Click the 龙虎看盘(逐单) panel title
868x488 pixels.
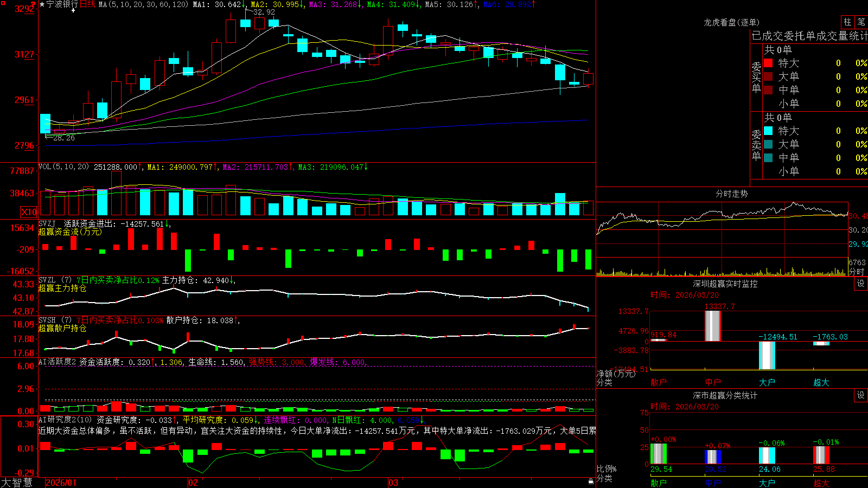tap(731, 22)
